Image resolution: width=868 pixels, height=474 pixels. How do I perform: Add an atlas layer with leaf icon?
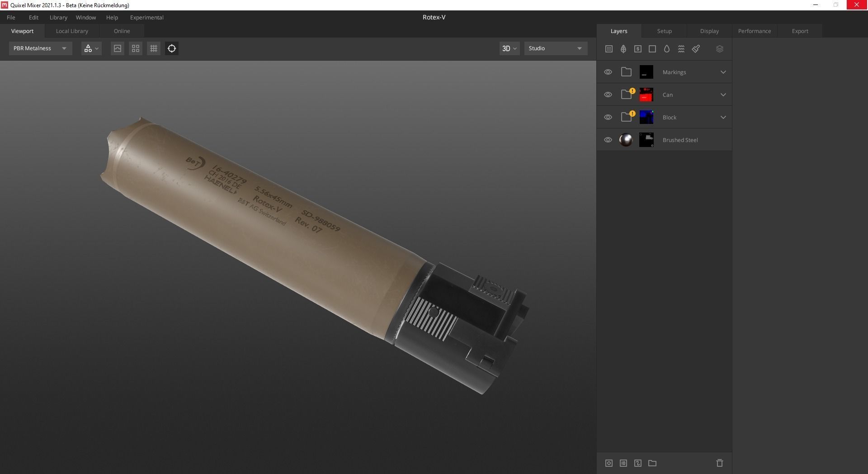(x=623, y=49)
